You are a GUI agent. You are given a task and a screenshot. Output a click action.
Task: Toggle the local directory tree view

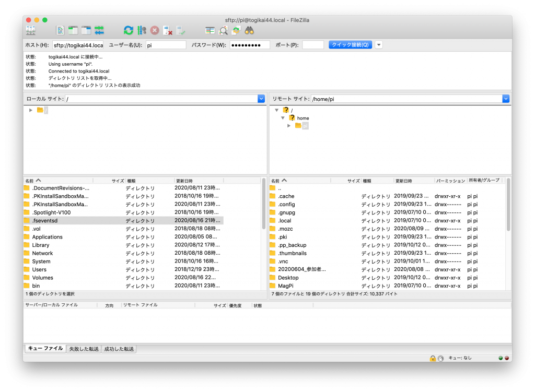click(x=73, y=30)
